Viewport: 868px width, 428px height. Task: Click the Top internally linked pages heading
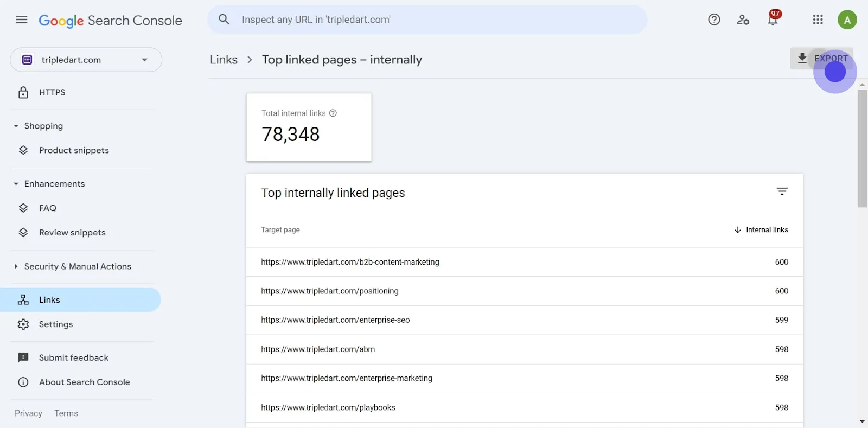click(x=333, y=193)
